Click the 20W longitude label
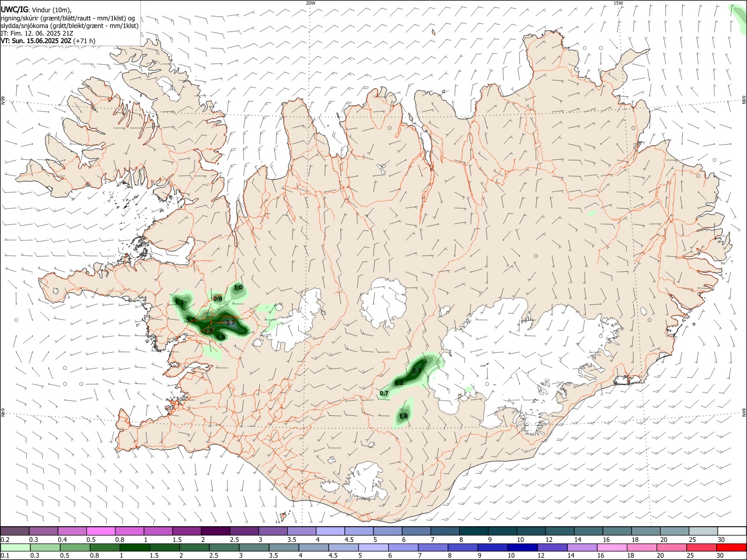The image size is (747, 560). point(310,3)
